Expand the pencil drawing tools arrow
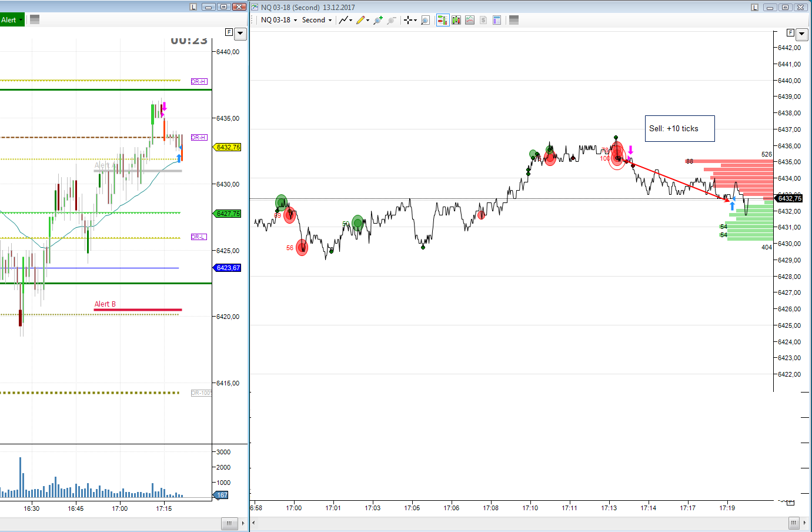This screenshot has width=812, height=532. coord(368,20)
